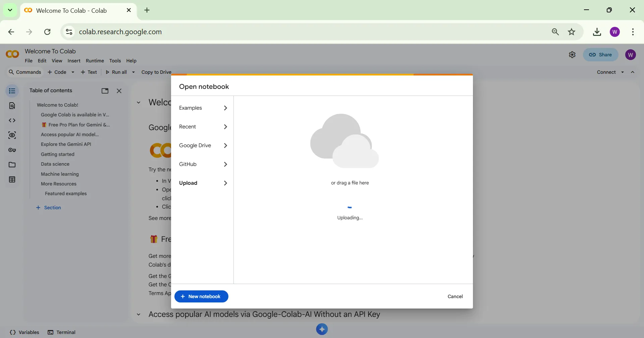Screen dimensions: 644x338
Task: Select the Google Drive tab in dialog
Action: click(203, 146)
